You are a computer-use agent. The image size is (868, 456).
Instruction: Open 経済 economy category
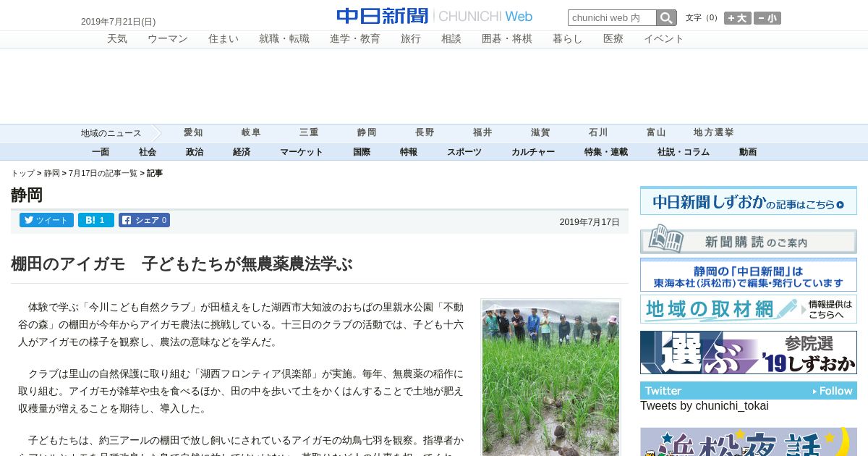(x=242, y=152)
